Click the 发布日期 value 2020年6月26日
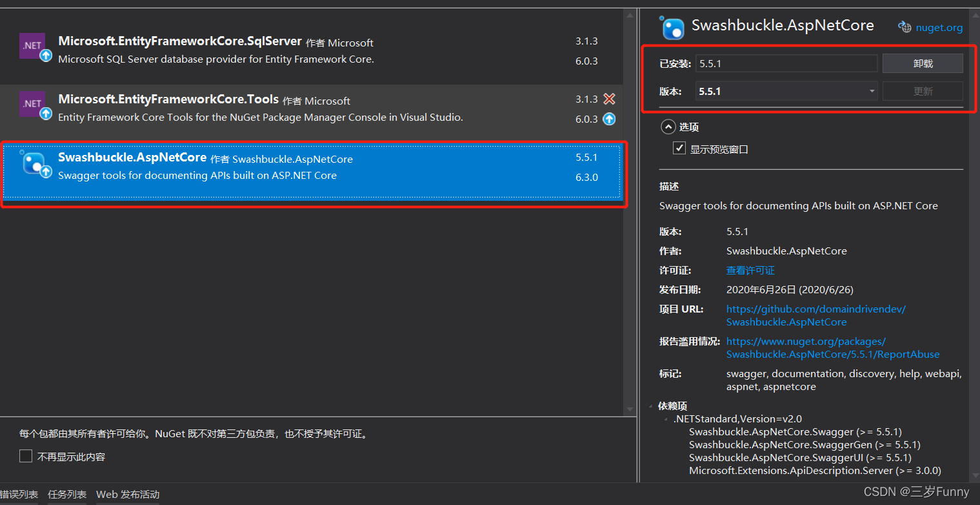Screen dimensions: 980x505 click(x=790, y=289)
